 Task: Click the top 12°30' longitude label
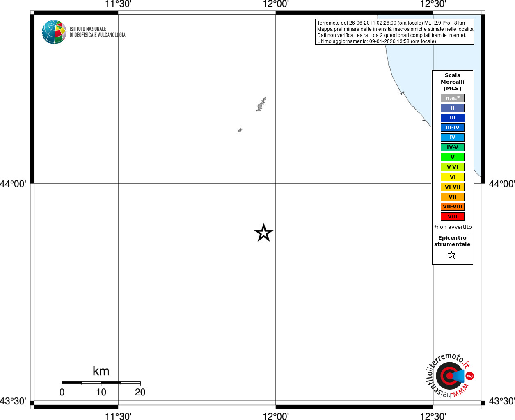coord(433,5)
